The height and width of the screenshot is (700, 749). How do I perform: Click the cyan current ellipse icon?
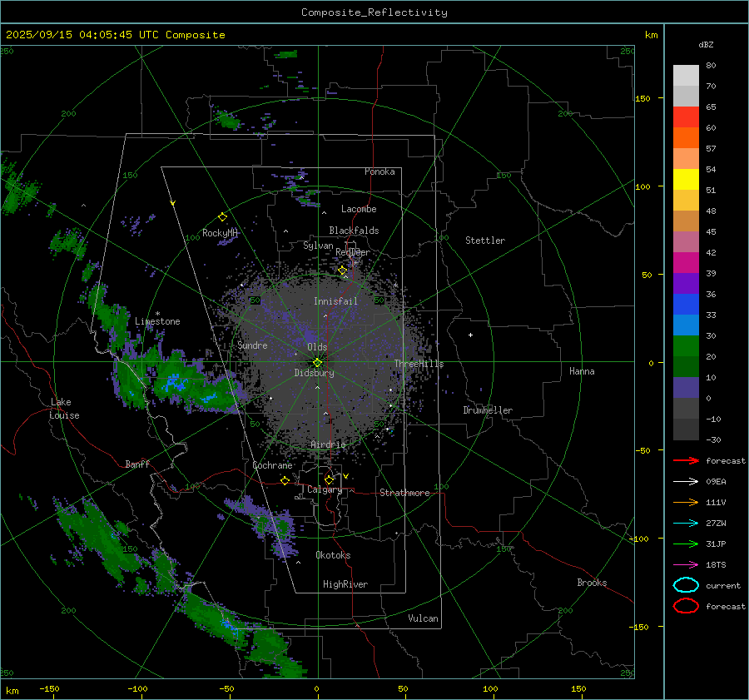tap(686, 585)
